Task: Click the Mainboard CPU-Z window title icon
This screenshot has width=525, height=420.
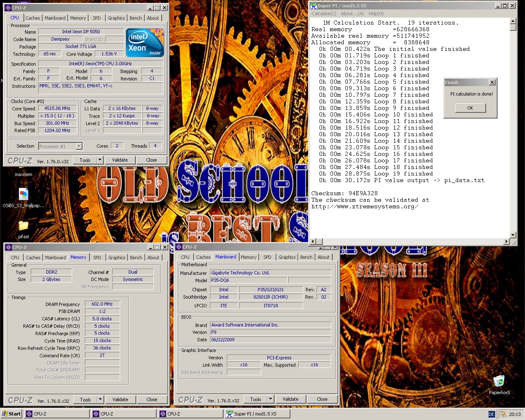Action: tap(178, 247)
